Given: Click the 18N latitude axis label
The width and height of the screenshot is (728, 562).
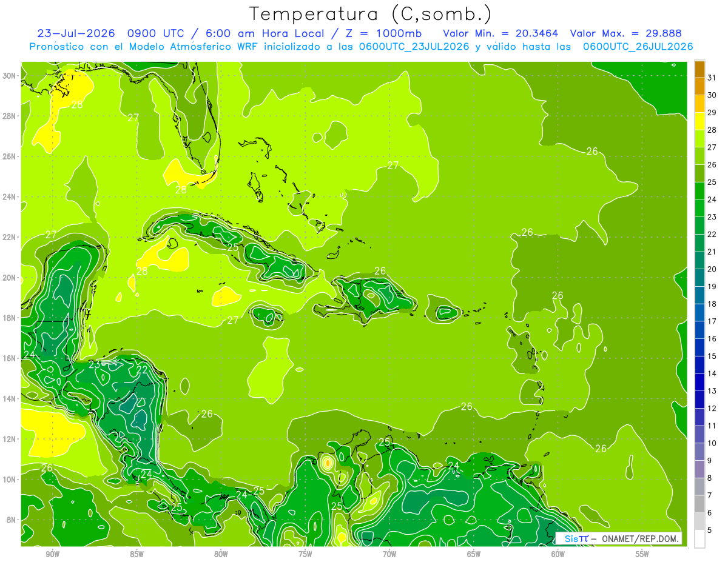Looking at the screenshot, I should point(10,318).
